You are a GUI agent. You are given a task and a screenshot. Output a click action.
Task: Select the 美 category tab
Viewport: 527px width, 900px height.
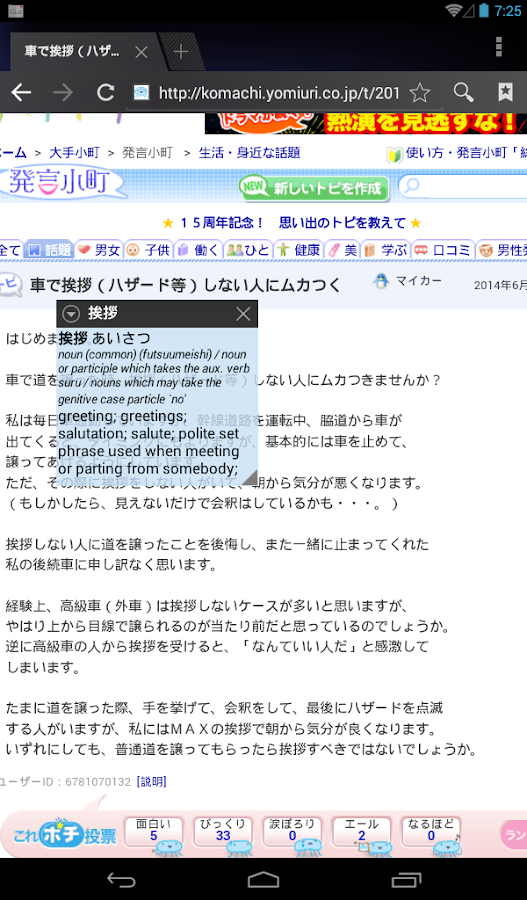pyautogui.click(x=342, y=250)
